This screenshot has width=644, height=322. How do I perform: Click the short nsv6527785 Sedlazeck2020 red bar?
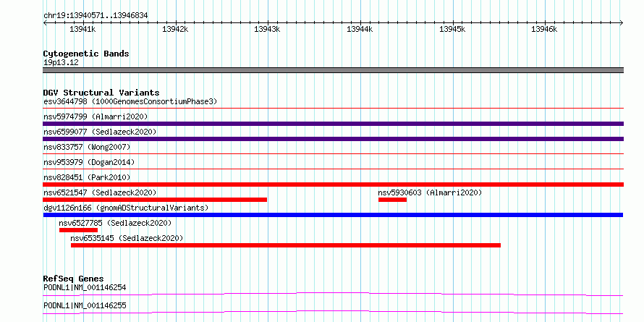click(78, 230)
